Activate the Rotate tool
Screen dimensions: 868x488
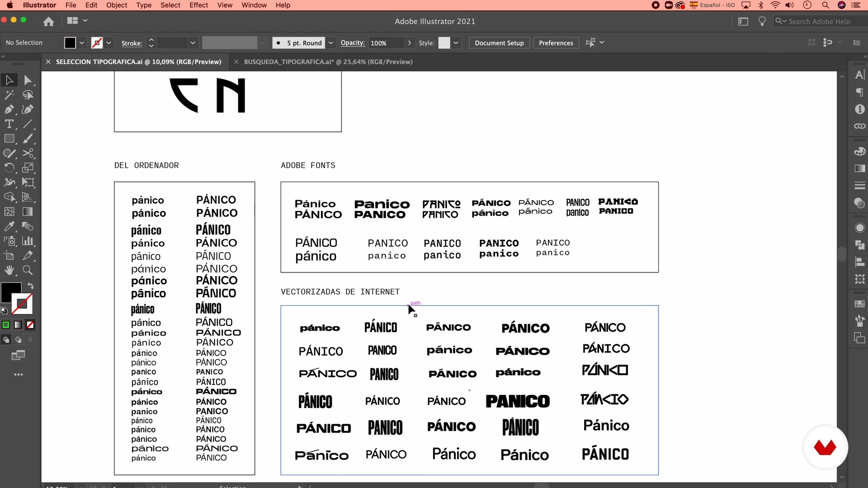9,168
